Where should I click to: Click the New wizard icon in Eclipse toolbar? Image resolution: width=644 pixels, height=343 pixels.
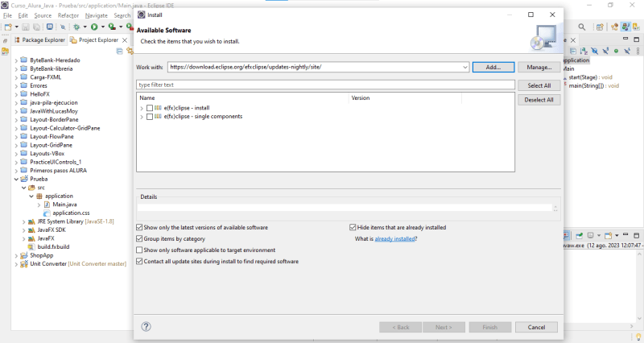(x=8, y=27)
